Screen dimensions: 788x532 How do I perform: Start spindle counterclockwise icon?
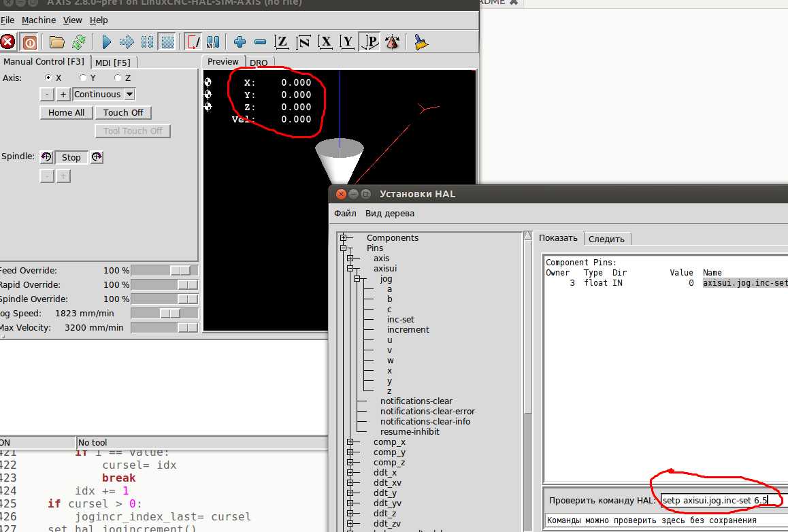pyautogui.click(x=46, y=157)
